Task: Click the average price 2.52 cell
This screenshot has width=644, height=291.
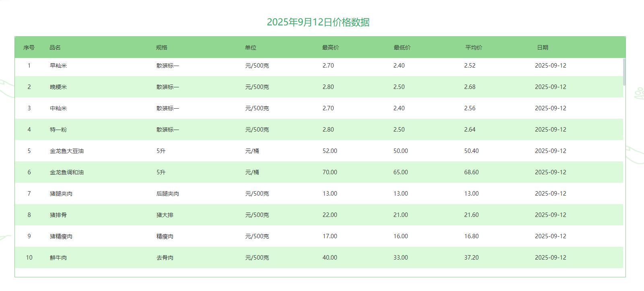Action: (470, 66)
